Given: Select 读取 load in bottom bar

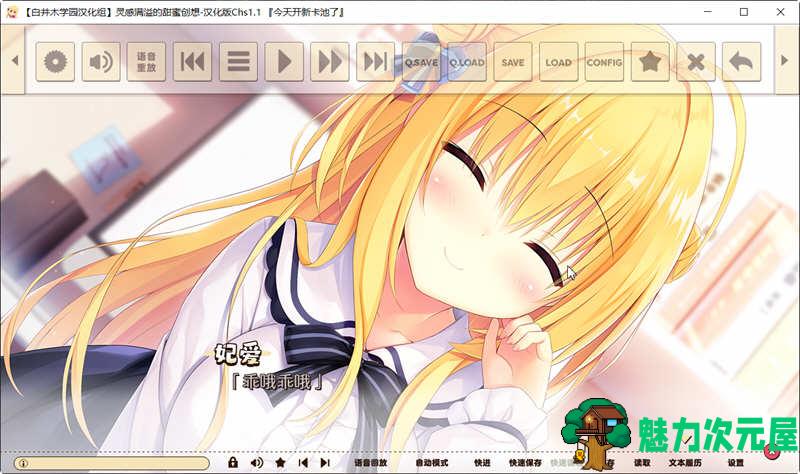Looking at the screenshot, I should (642, 463).
